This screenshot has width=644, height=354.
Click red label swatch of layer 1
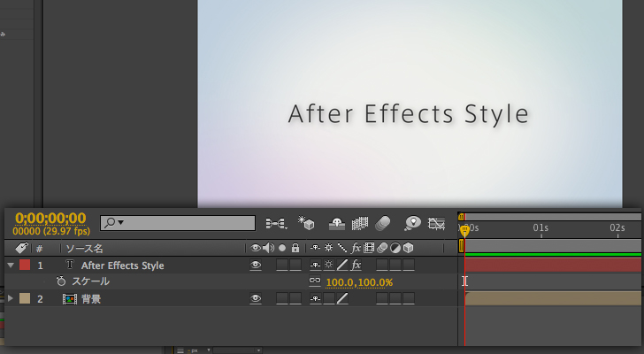coord(25,265)
